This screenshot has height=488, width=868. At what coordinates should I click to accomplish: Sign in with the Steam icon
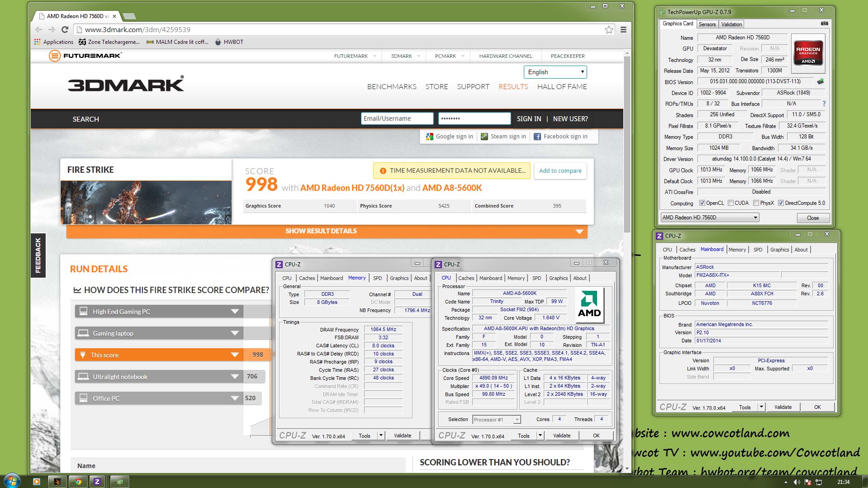[484, 136]
